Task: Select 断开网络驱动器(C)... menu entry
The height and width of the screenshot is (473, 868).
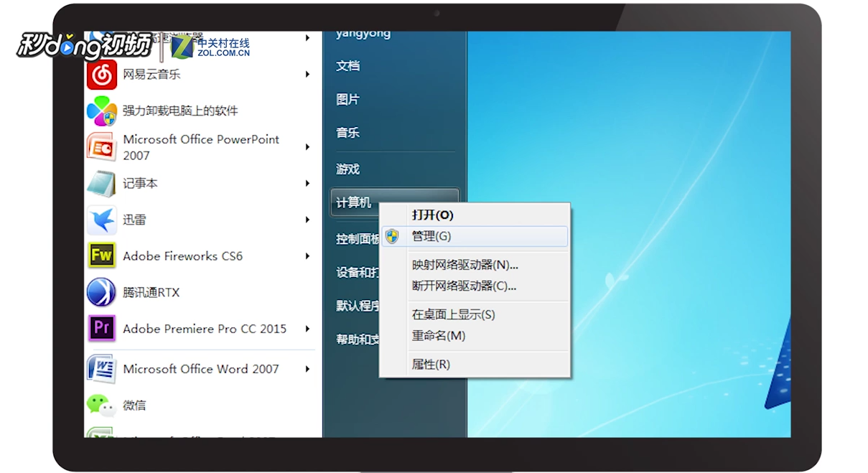Action: tap(475, 286)
